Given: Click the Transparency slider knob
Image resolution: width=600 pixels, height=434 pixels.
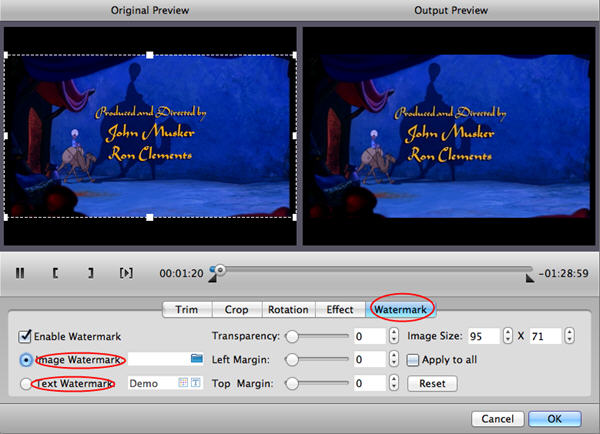Looking at the screenshot, I should point(292,336).
